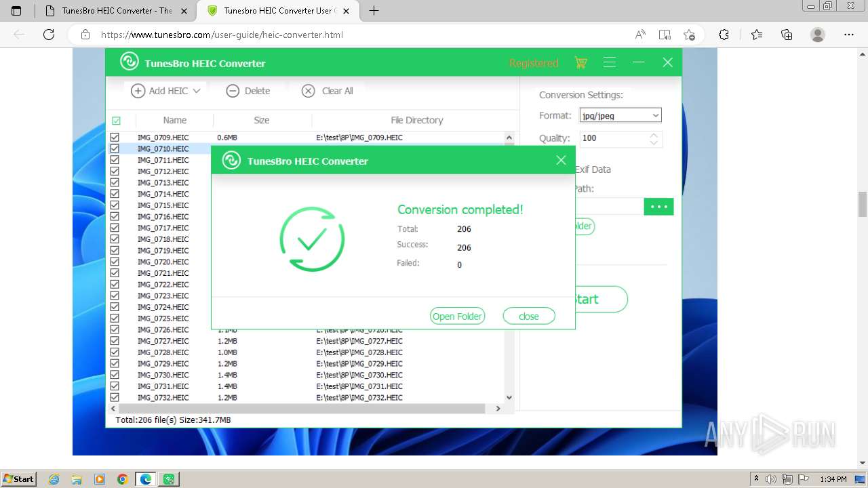Click the file list horizontal scrollbar
Image resolution: width=868 pixels, height=488 pixels.
point(302,409)
